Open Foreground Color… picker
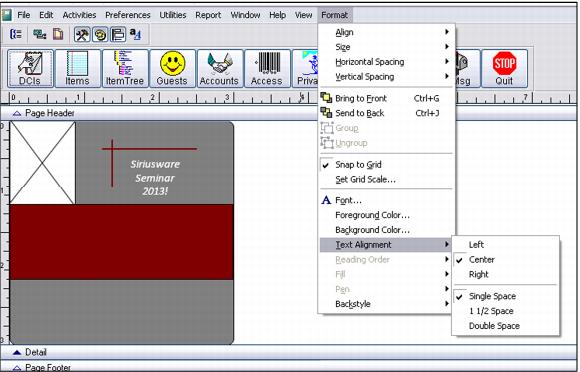Screen dimensions: 580x372 click(386, 215)
